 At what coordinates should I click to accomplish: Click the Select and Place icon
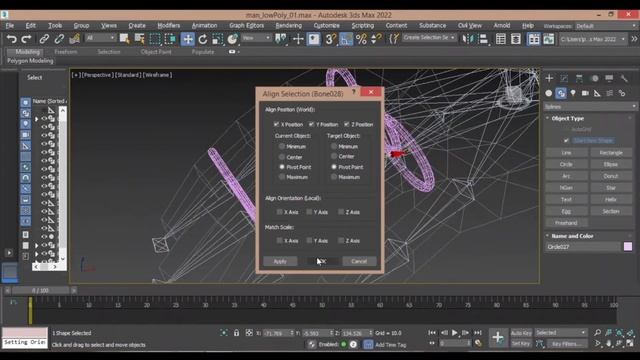(x=232, y=39)
